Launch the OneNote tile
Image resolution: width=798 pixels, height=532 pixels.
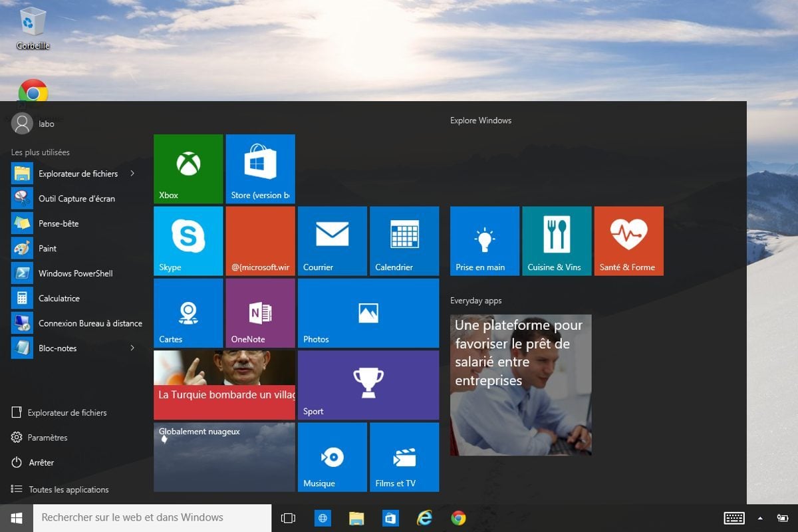[x=260, y=313]
